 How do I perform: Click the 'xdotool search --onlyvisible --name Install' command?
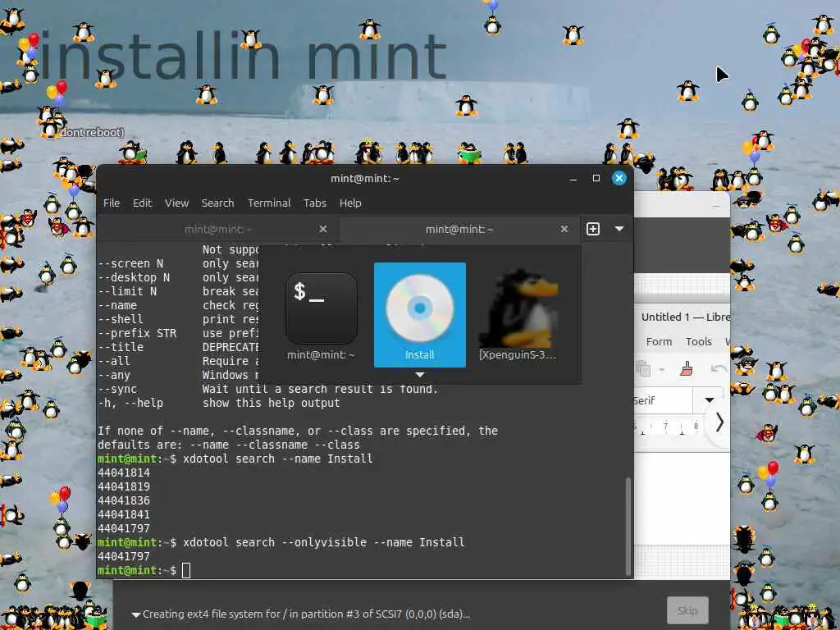tap(323, 542)
